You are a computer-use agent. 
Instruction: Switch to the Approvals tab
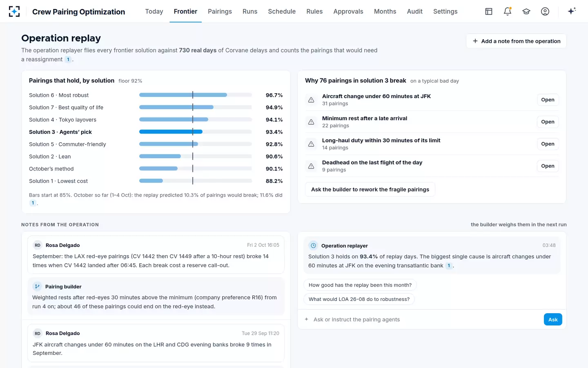[348, 11]
